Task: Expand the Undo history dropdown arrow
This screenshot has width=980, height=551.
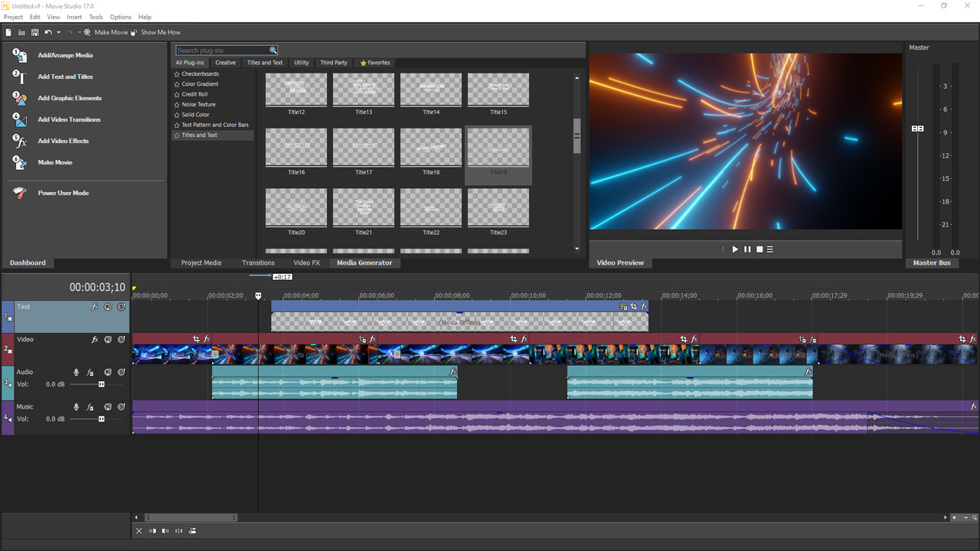Action: 59,32
